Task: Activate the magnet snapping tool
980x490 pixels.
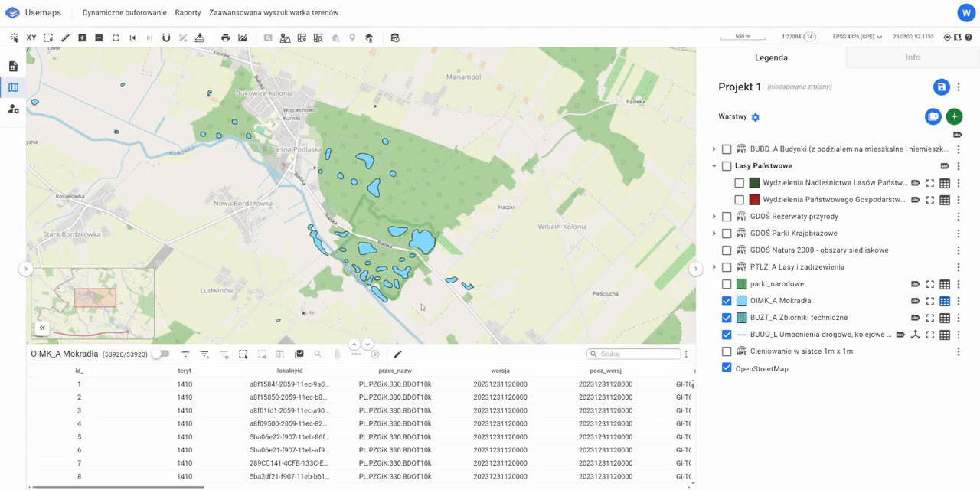Action: point(166,38)
